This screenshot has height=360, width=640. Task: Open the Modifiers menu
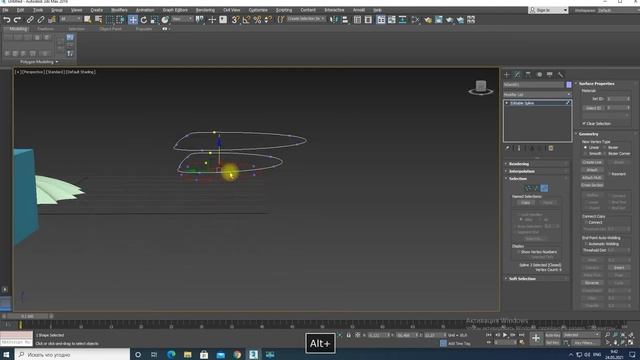(x=119, y=10)
